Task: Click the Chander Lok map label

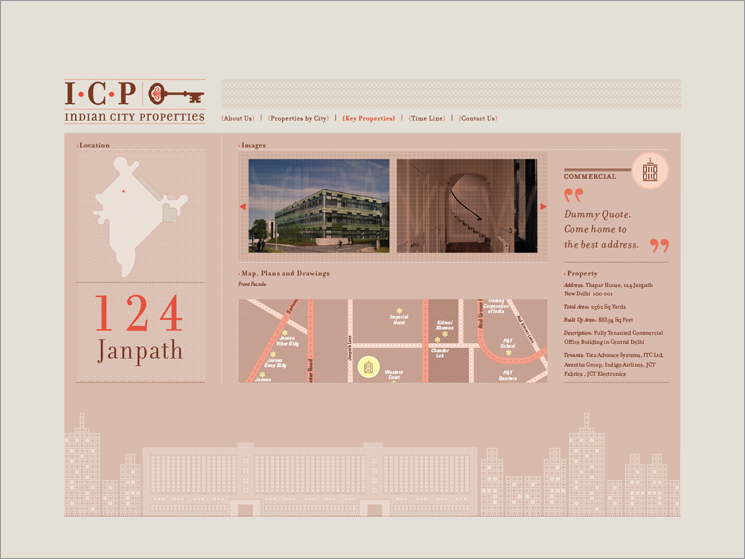Action: tap(440, 353)
